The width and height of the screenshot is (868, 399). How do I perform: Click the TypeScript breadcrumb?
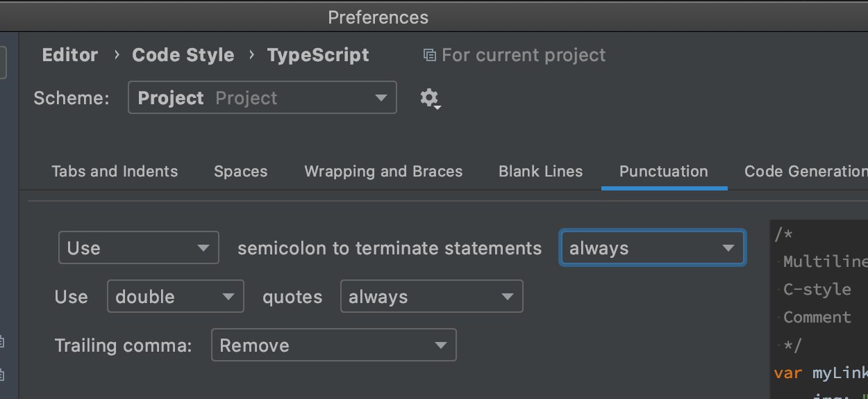pyautogui.click(x=318, y=55)
